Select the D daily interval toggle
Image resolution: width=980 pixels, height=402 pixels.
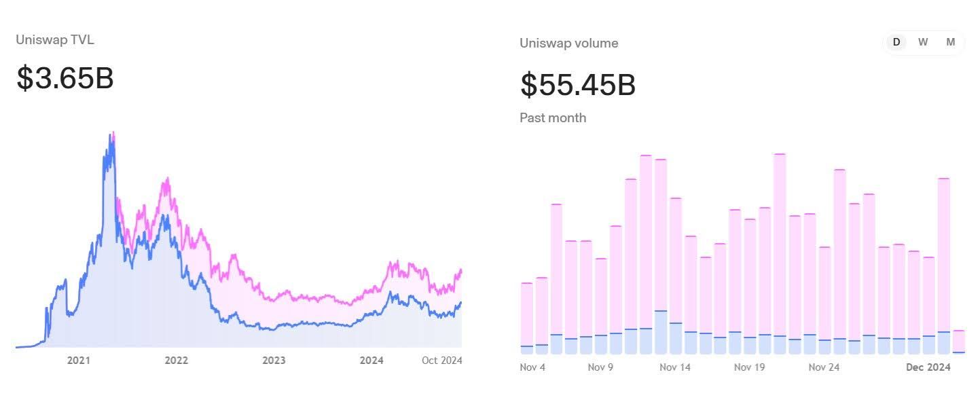coord(896,42)
